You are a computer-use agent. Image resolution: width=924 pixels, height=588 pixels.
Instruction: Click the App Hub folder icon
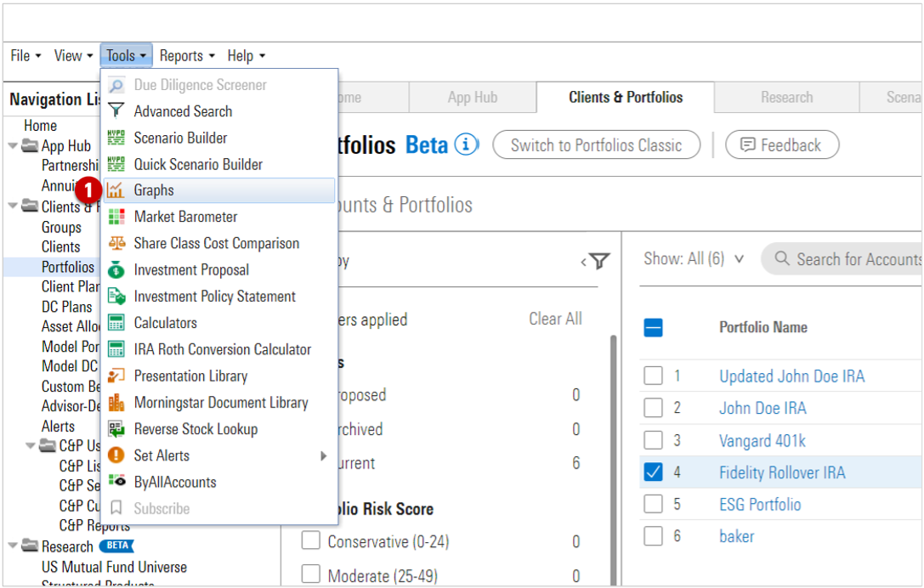coord(30,145)
